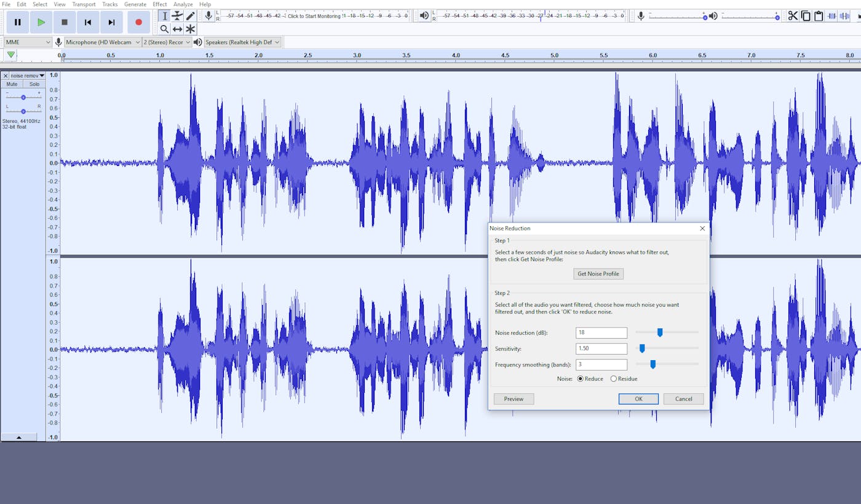The height and width of the screenshot is (504, 861).
Task: Close the Noise Reduction dialog
Action: click(x=702, y=228)
